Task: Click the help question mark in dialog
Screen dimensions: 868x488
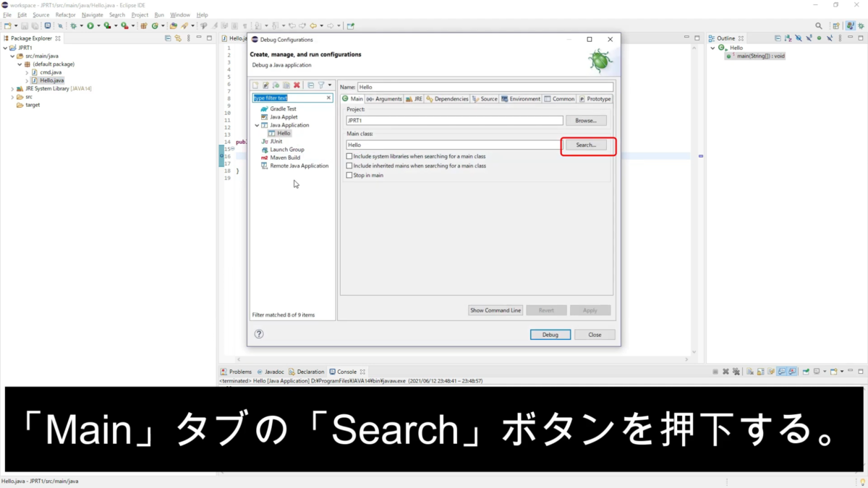Action: (259, 334)
